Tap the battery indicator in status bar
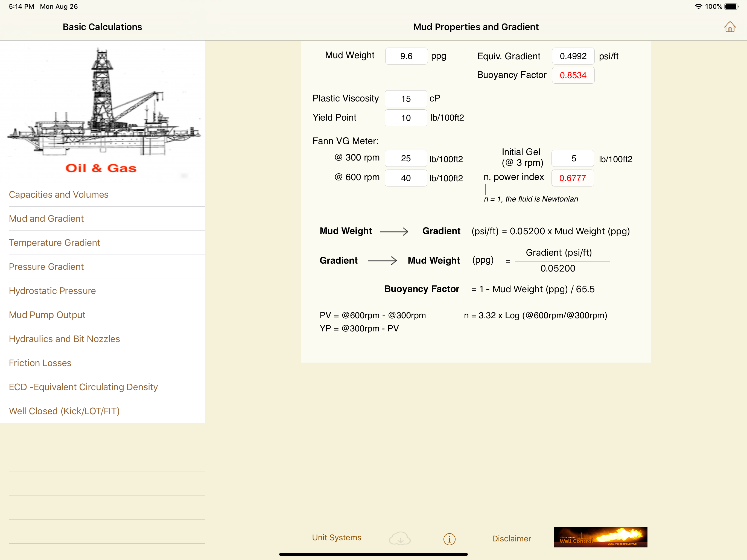 pyautogui.click(x=731, y=6)
